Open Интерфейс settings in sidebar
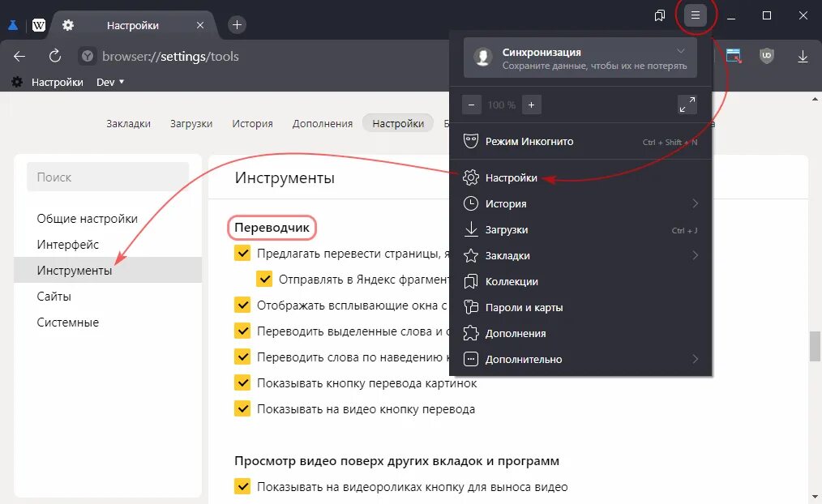822x504 pixels. [x=67, y=244]
